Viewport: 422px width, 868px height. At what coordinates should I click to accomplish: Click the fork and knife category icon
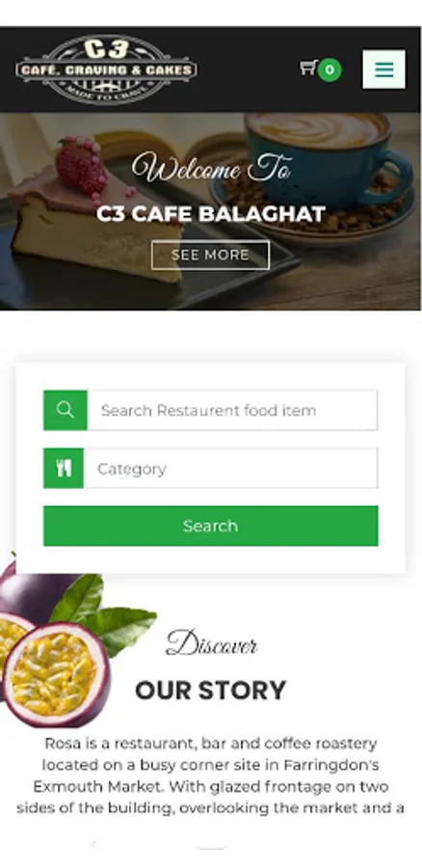coord(64,469)
